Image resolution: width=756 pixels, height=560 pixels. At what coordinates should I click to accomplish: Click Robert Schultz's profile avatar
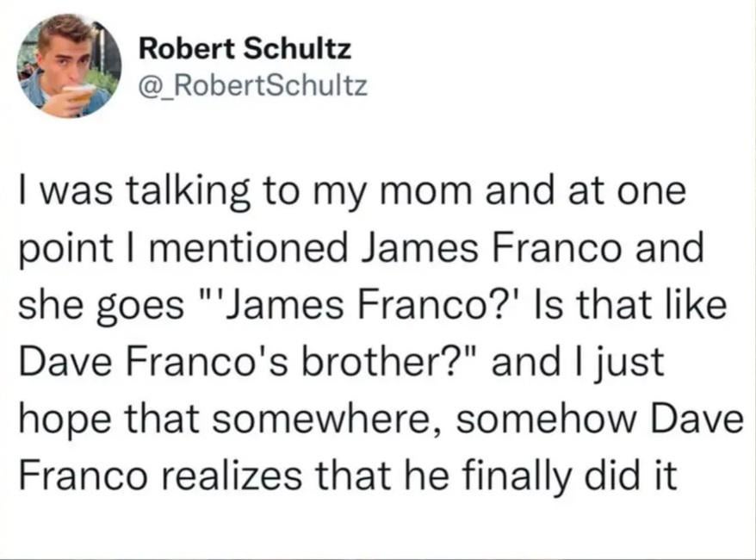click(x=69, y=66)
